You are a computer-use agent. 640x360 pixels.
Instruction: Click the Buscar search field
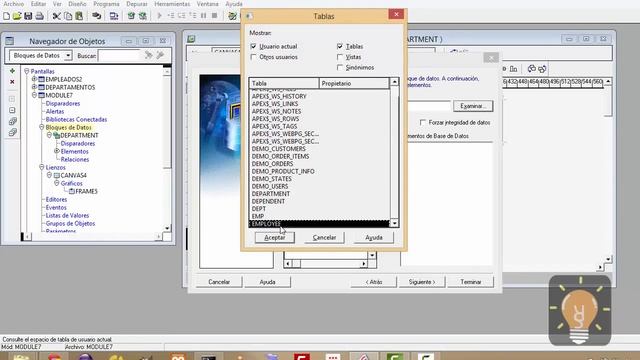pyautogui.click(x=119, y=56)
